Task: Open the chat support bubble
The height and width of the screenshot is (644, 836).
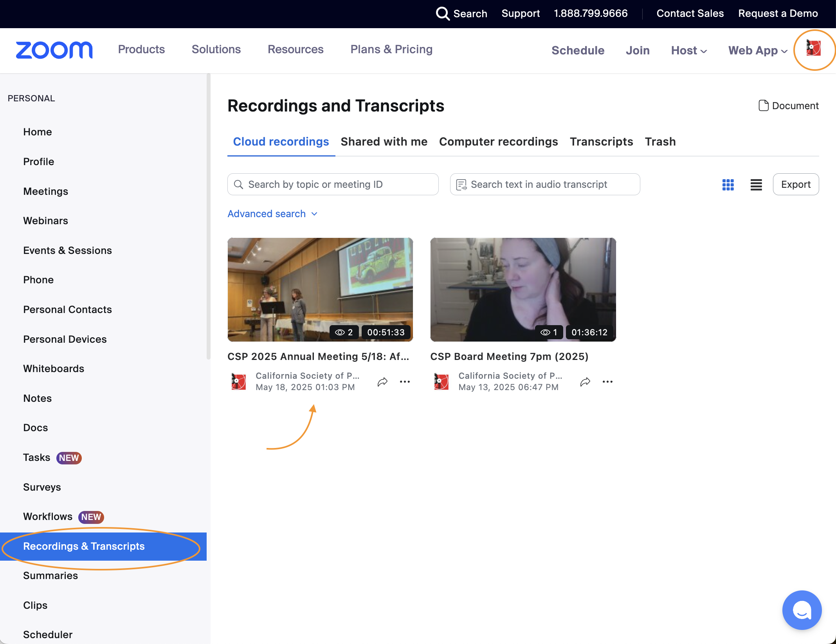Action: click(x=802, y=610)
